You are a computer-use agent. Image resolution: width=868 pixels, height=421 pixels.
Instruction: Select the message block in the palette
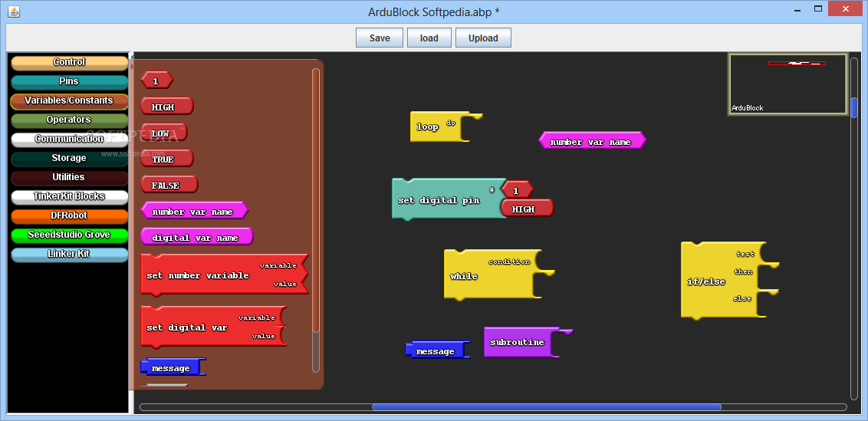(173, 367)
